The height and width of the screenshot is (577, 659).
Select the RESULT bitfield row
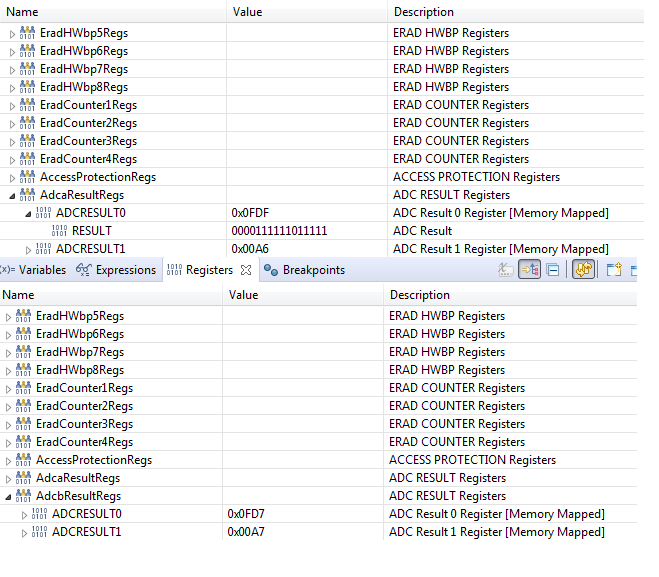(x=322, y=231)
